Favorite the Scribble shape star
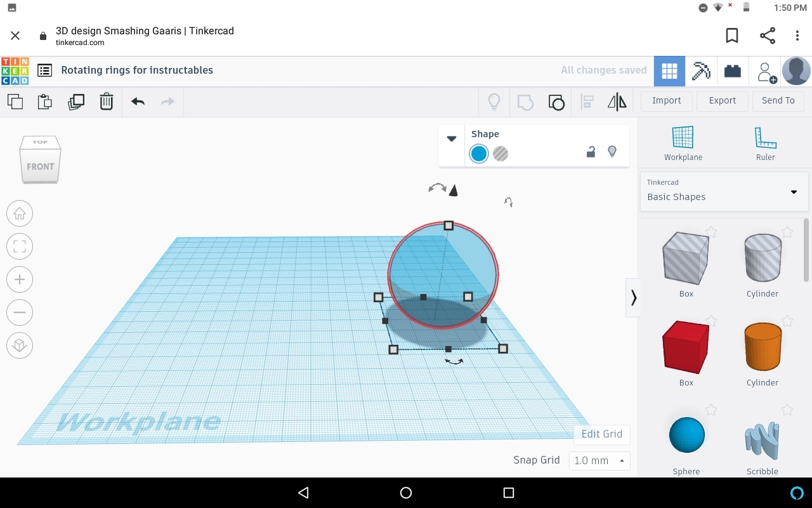 click(787, 410)
